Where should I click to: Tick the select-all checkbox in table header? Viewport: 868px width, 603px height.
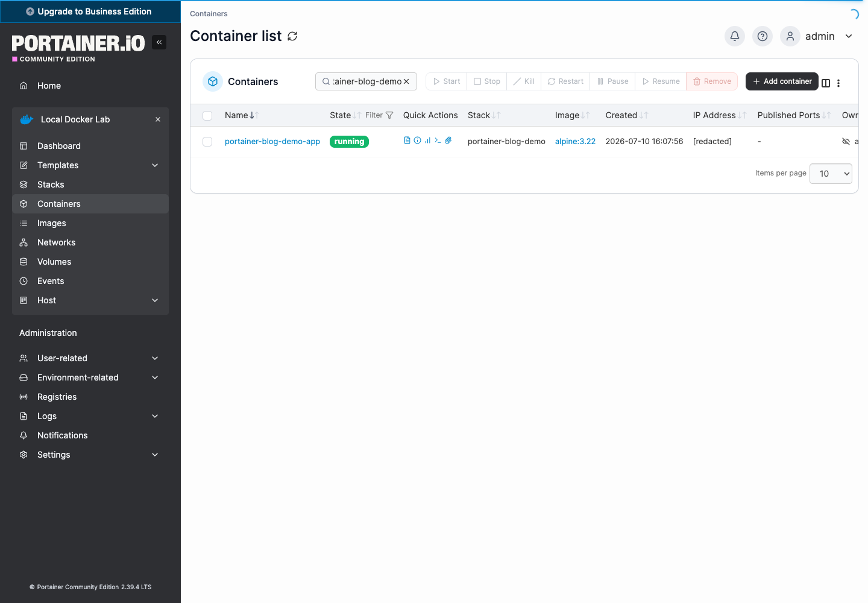click(207, 116)
